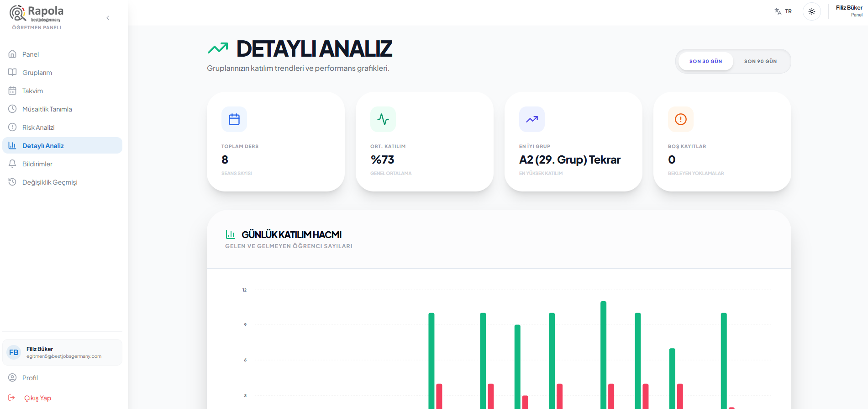Click the Toplam Ders value 8

225,159
